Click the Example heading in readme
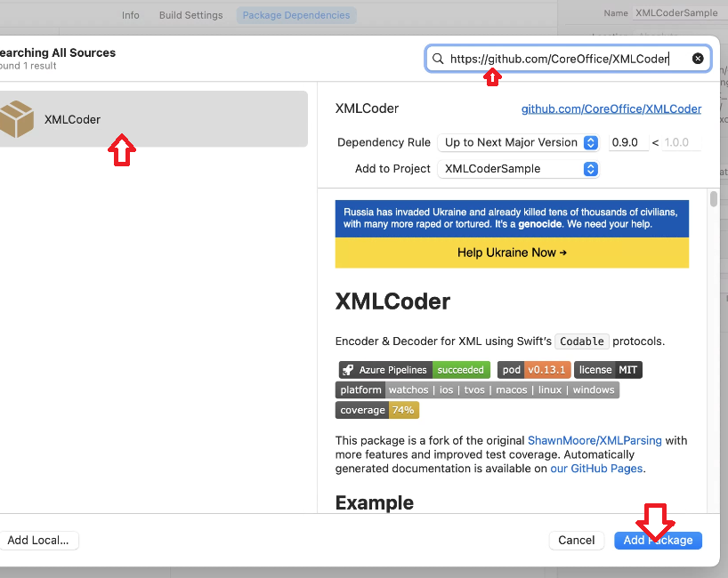 pyautogui.click(x=374, y=502)
